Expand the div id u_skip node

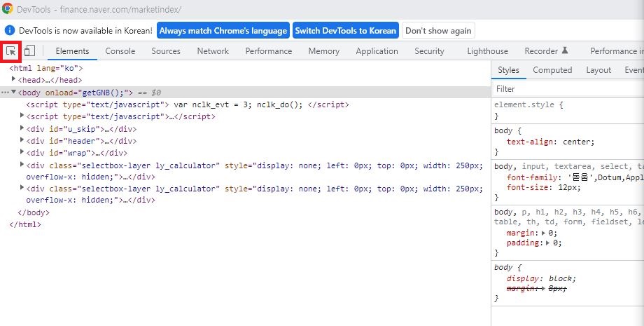tap(22, 128)
